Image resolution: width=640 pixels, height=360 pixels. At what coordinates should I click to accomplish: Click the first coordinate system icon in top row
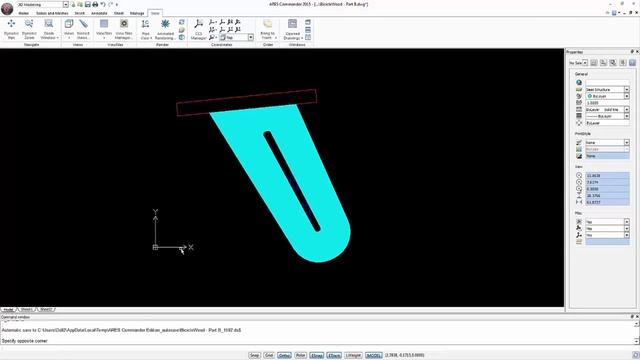[212, 22]
